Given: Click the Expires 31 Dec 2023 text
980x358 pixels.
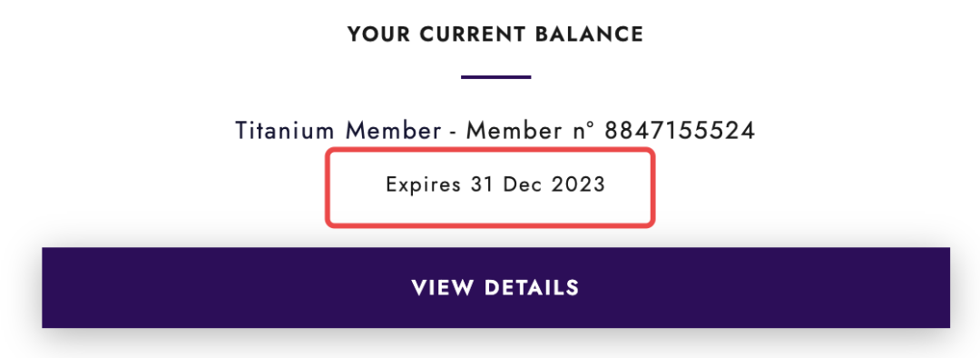Looking at the screenshot, I should click(x=495, y=184).
